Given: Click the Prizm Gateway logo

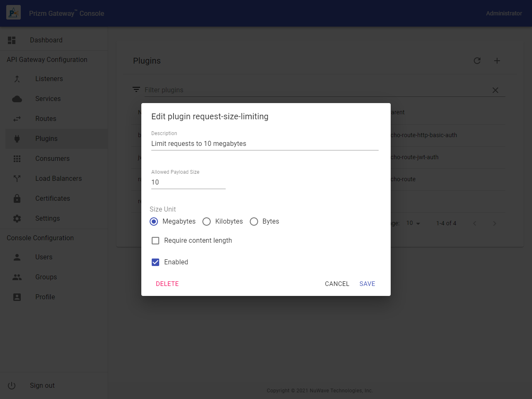Looking at the screenshot, I should (13, 13).
